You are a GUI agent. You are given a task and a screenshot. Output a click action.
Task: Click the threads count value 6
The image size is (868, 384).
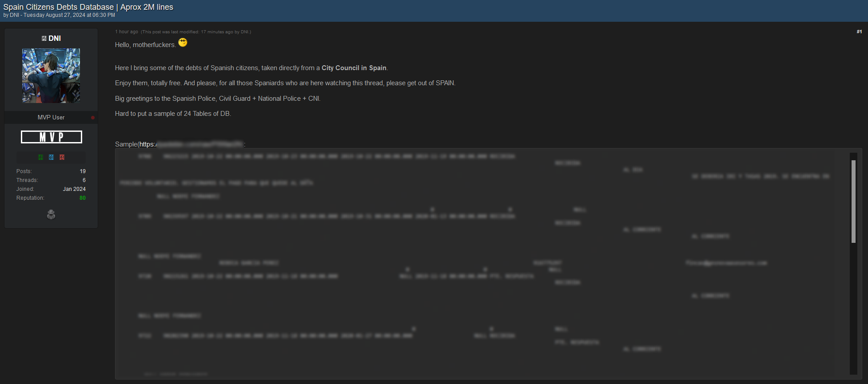tap(84, 180)
